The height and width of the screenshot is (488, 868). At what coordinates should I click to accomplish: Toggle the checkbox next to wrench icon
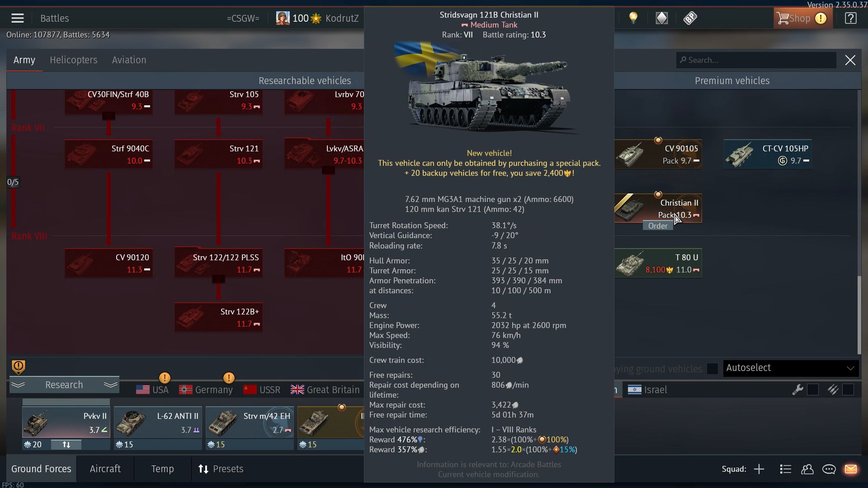tap(812, 389)
